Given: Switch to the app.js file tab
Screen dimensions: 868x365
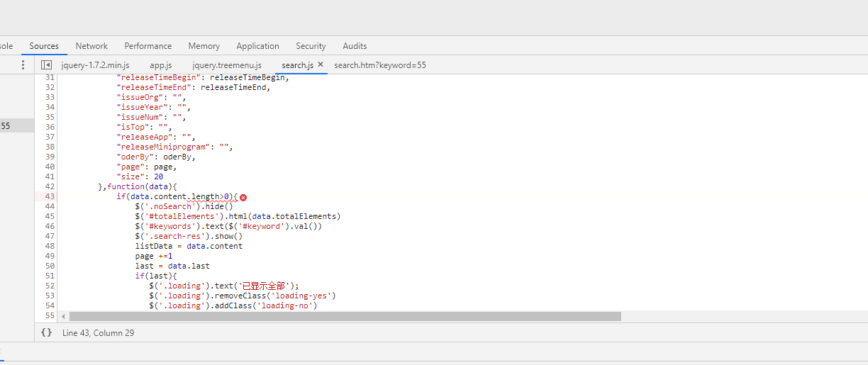Looking at the screenshot, I should (160, 65).
